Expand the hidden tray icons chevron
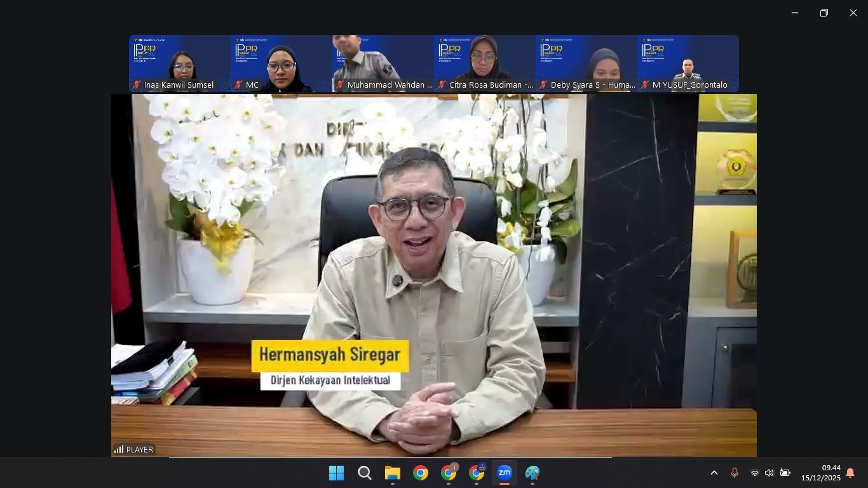This screenshot has height=488, width=868. pos(714,473)
